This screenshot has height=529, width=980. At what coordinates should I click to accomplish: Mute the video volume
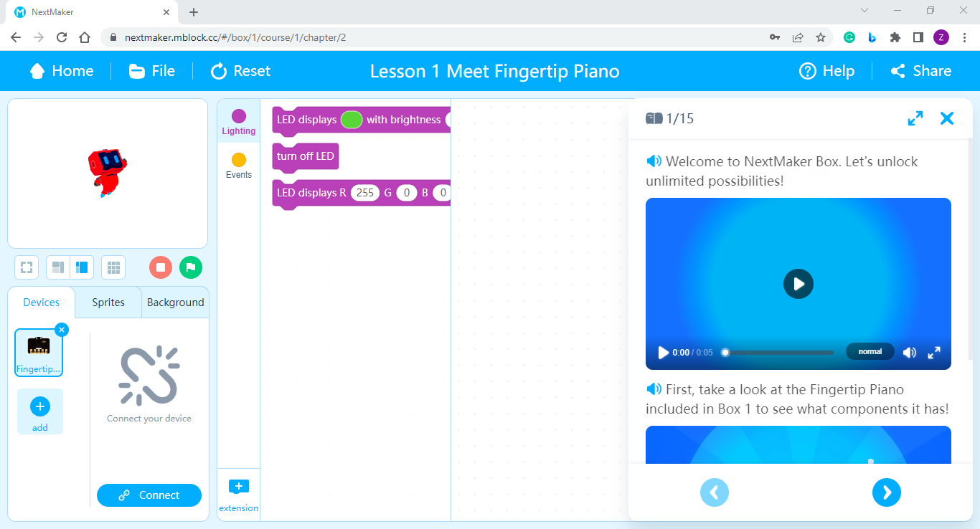coord(910,353)
